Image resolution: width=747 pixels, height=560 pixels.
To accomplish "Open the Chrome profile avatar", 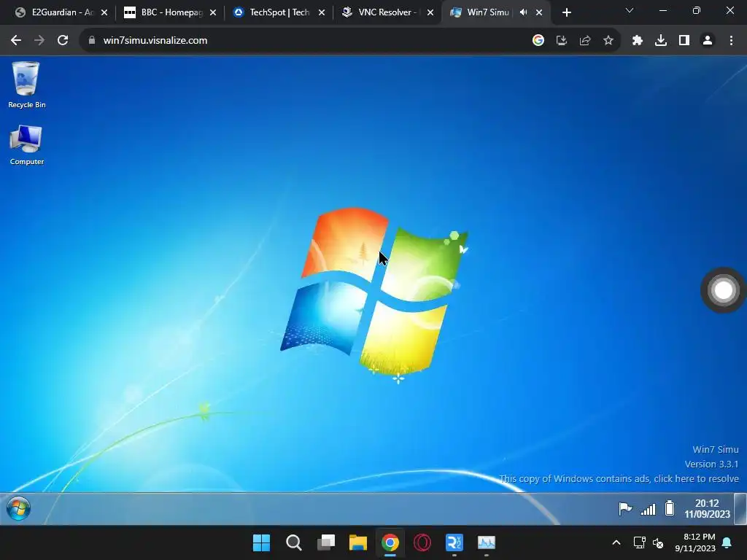I will pyautogui.click(x=708, y=41).
